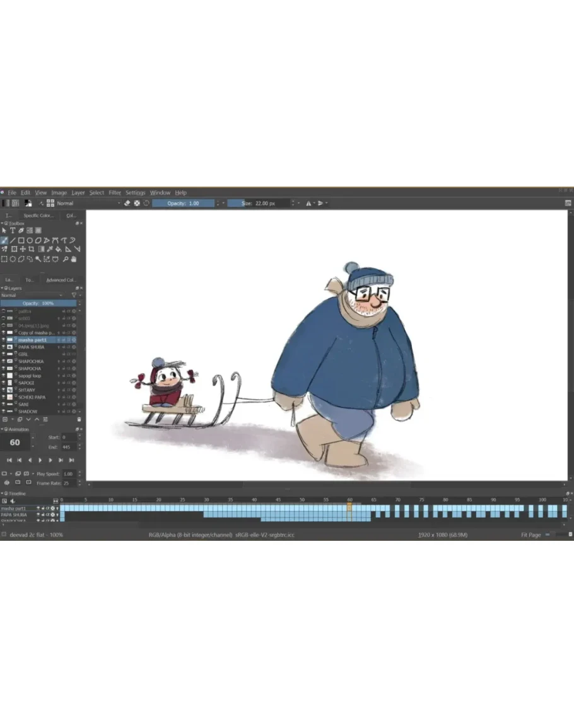This screenshot has width=574, height=728.
Task: Click the End frame input field
Action: 68,447
